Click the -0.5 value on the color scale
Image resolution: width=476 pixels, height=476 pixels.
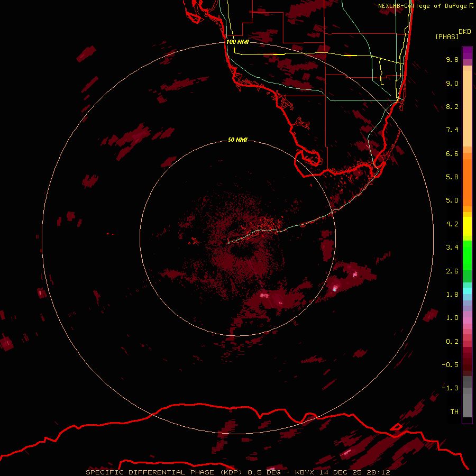[x=450, y=365]
